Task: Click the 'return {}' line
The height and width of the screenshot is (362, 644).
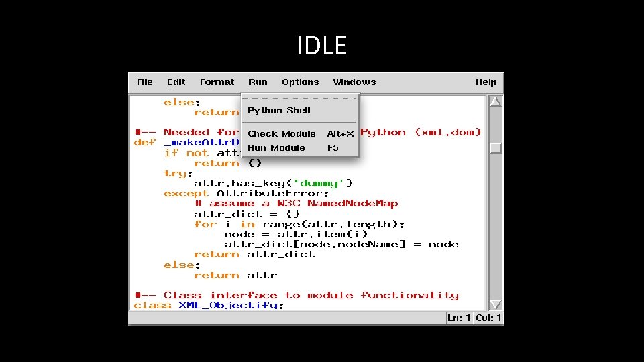Action: tap(228, 164)
